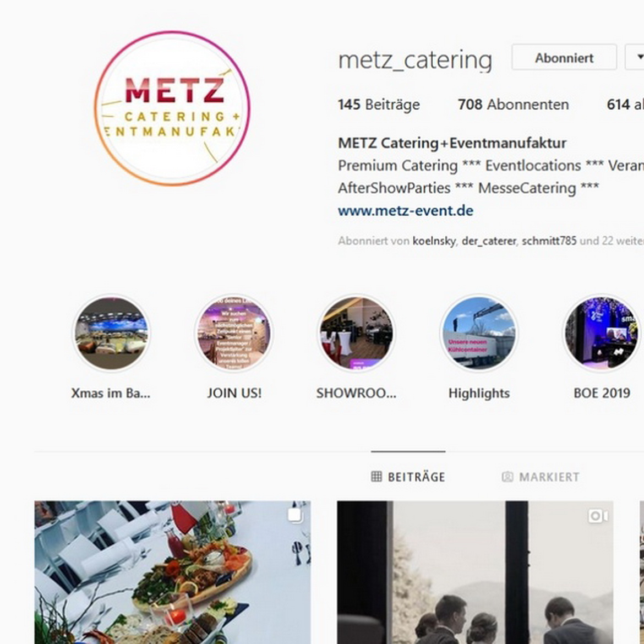The width and height of the screenshot is (644, 644).
Task: Open the BOE 2019 story highlight
Action: click(602, 333)
